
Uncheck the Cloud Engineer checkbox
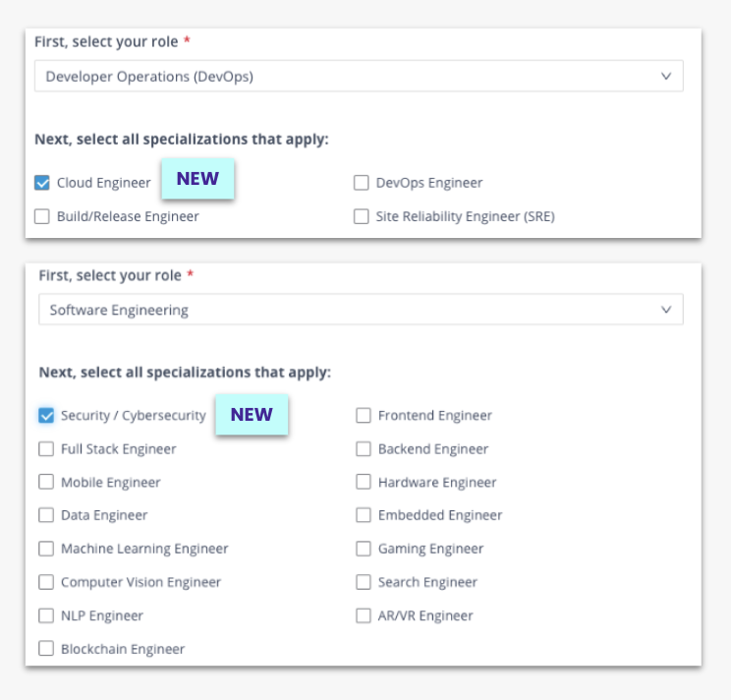click(42, 183)
